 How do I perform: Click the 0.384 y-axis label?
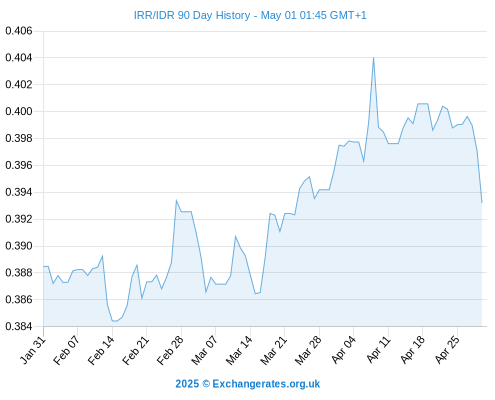[x=19, y=326]
